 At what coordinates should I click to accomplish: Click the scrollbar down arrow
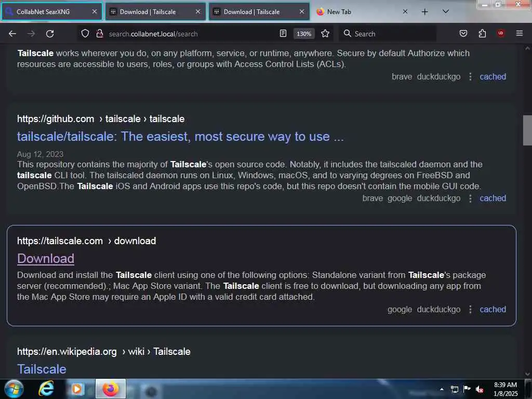tap(527, 374)
